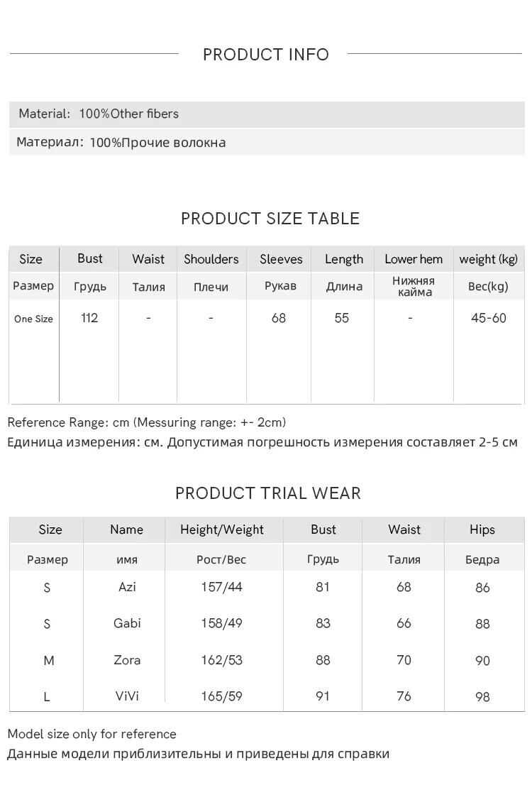Viewport: 532px width, 785px height.
Task: Click the Length column header
Action: click(343, 259)
